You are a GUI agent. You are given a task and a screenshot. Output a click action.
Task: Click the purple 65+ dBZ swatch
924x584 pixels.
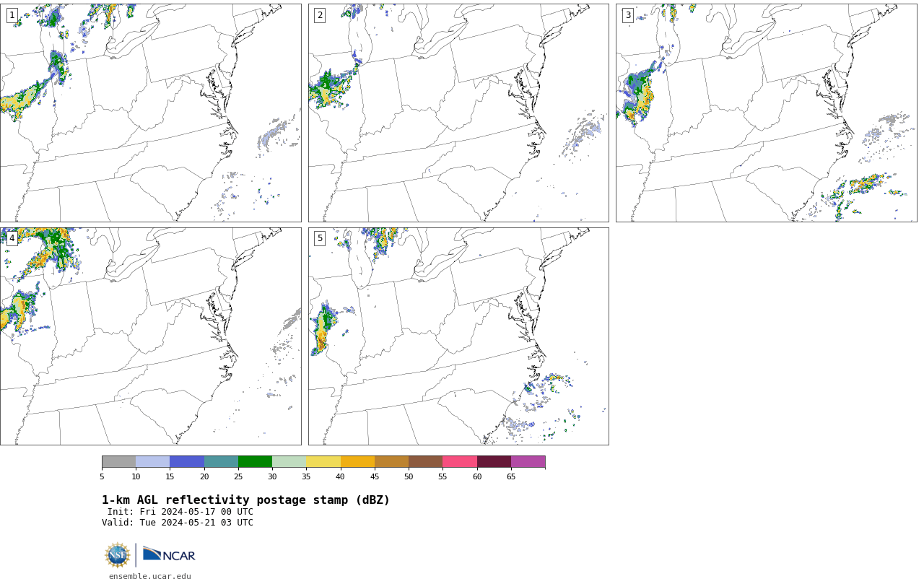point(528,462)
